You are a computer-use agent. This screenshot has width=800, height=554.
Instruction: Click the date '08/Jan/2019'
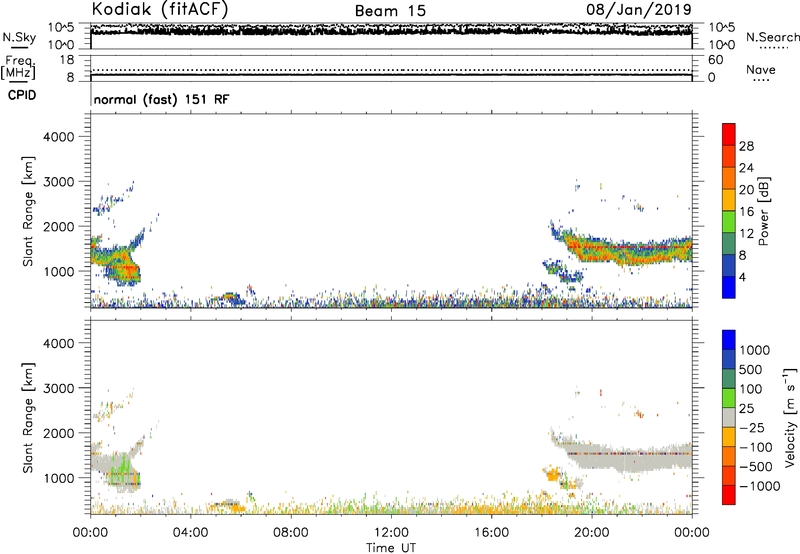pos(639,9)
